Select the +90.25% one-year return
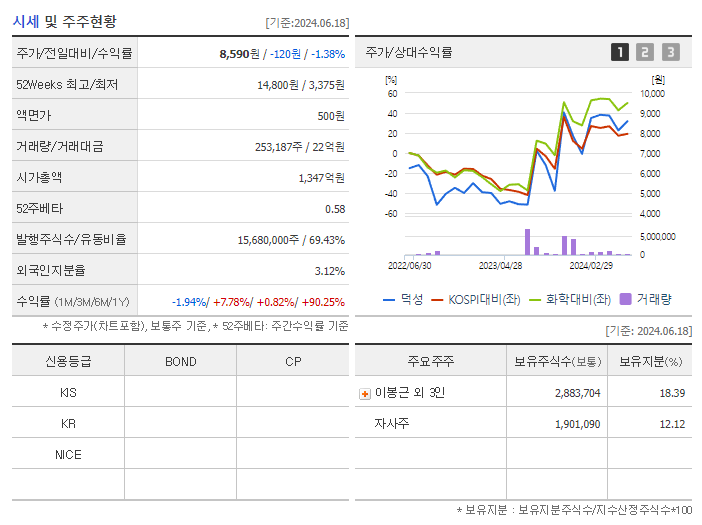 323,302
